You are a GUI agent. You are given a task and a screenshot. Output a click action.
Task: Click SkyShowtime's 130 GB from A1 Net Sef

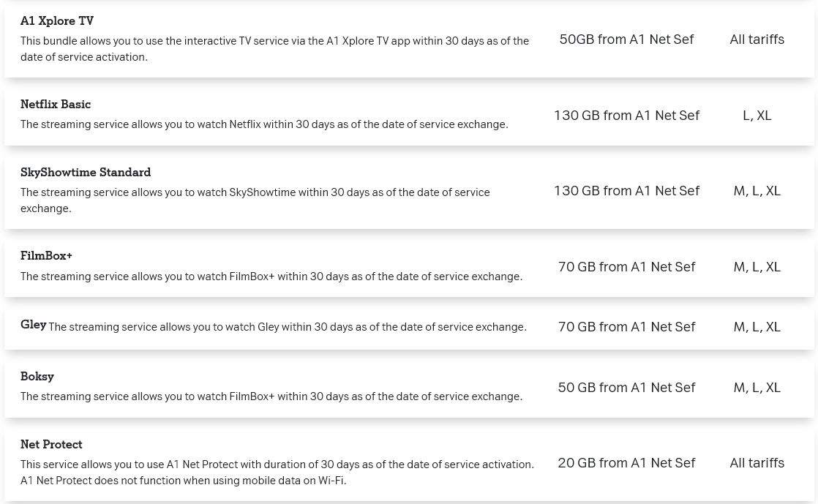[x=626, y=191]
